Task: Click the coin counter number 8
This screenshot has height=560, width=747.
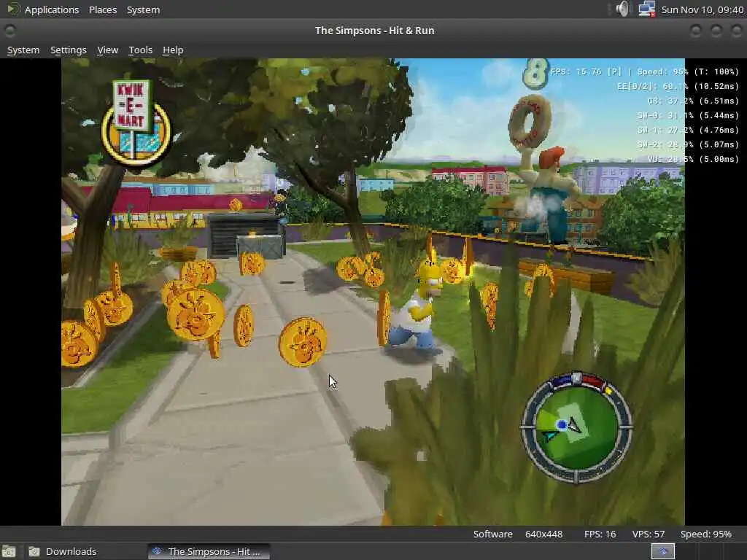Action: (535, 74)
